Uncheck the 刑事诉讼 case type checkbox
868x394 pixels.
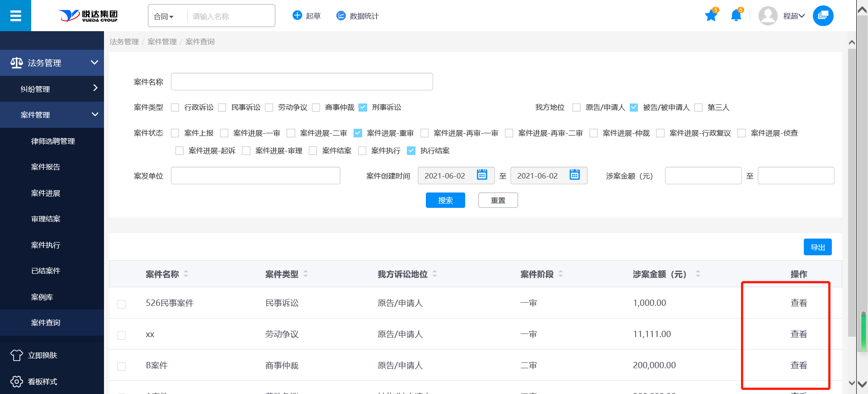363,108
